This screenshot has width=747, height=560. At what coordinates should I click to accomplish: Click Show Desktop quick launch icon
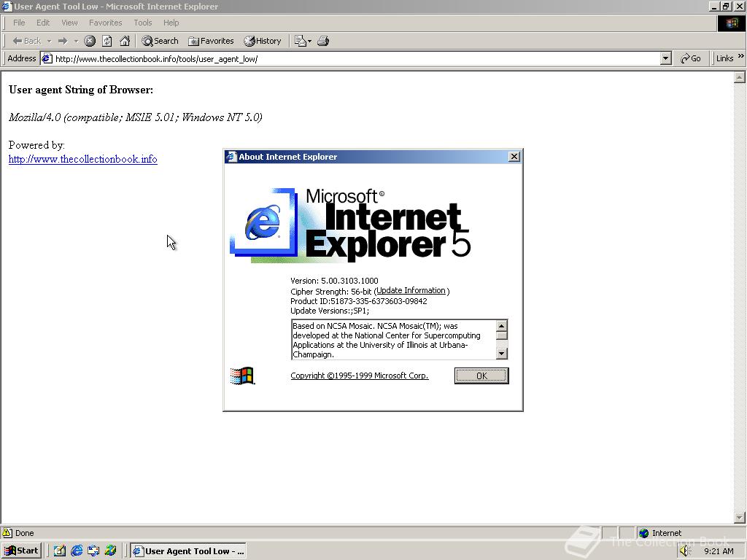coord(59,551)
